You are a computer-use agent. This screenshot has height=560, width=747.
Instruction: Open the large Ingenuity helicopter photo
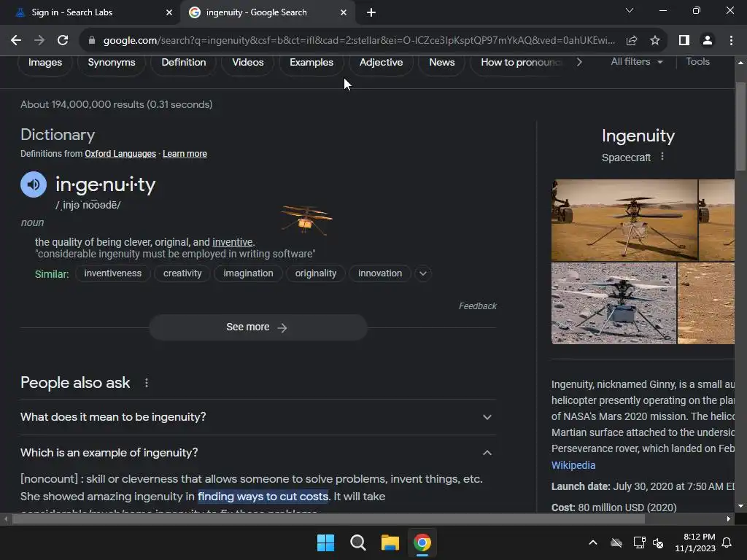click(x=624, y=220)
